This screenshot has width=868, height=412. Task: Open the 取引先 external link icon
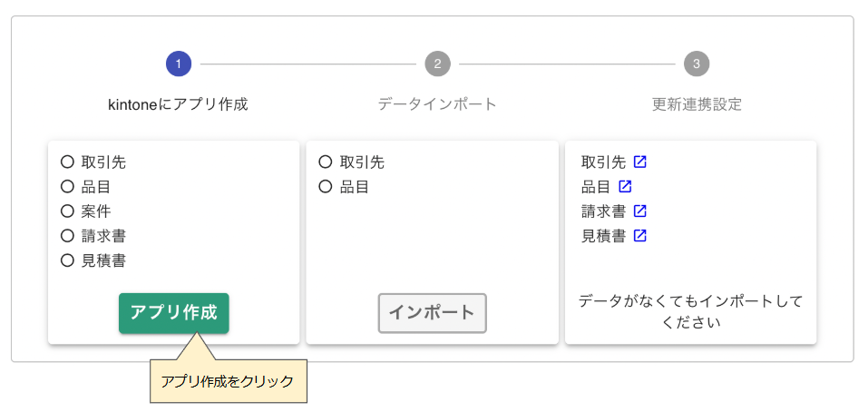[x=640, y=162]
